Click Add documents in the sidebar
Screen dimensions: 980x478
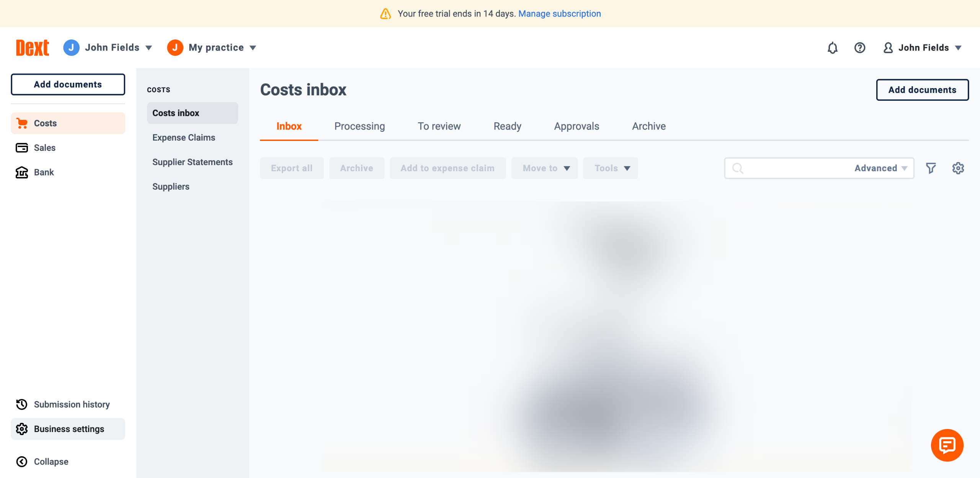[68, 84]
